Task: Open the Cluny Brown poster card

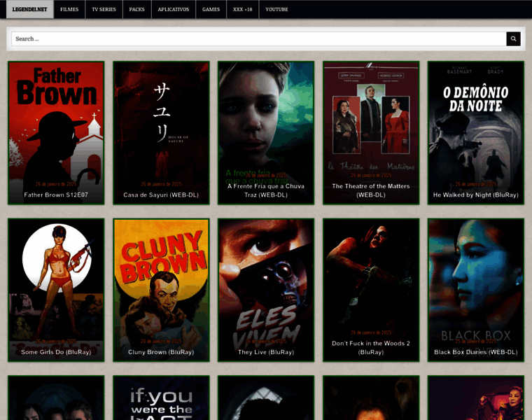Action: tap(161, 290)
